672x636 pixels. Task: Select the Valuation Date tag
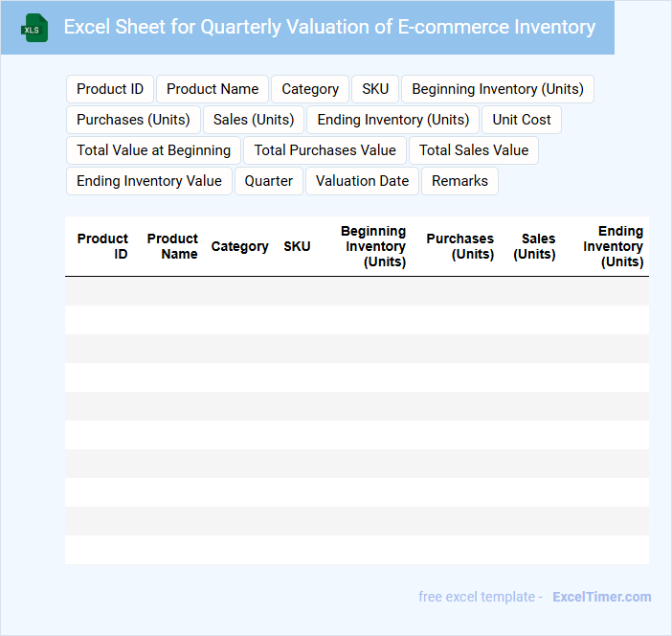362,181
